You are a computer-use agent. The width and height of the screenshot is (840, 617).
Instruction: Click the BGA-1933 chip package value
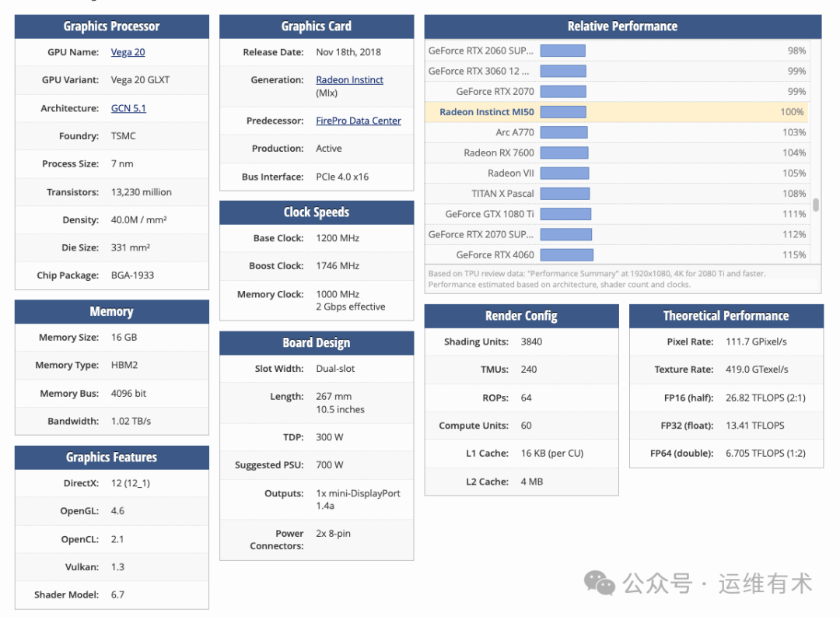click(132, 275)
